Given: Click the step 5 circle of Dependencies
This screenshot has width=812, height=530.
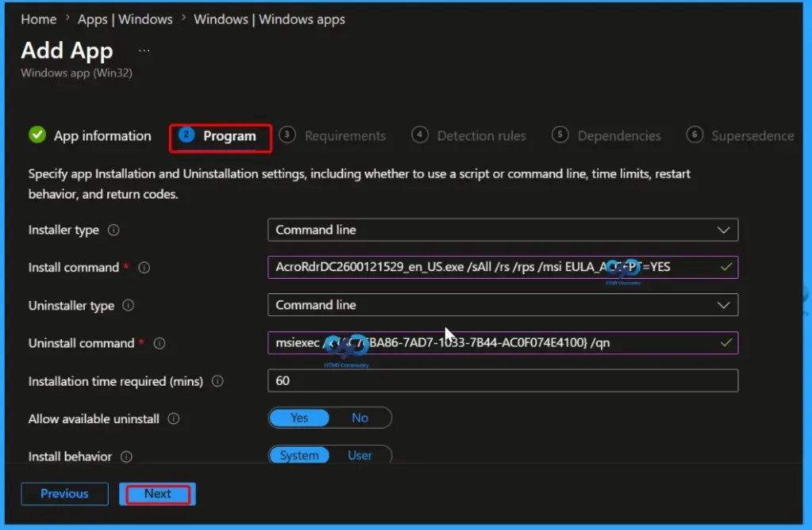Looking at the screenshot, I should tap(560, 135).
